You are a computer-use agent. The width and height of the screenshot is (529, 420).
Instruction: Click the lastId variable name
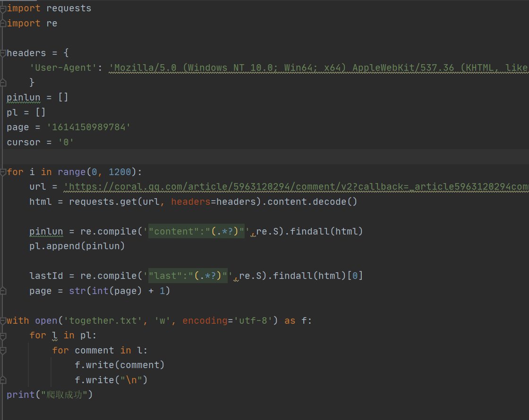(46, 276)
